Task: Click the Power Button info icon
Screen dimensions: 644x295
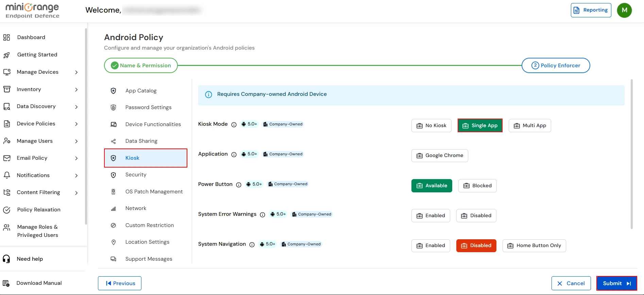Action: coord(239,185)
